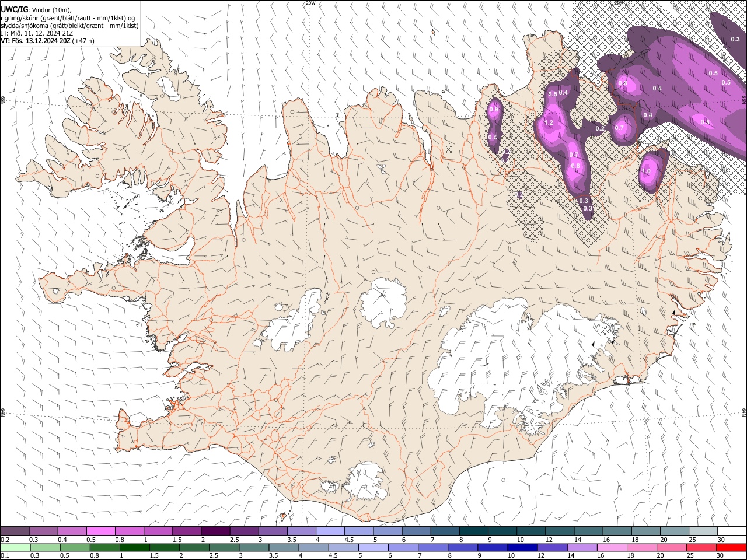The height and width of the screenshot is (560, 747).
Task: Click the 0.3 value at the far upper-right corner
Action: (735, 39)
